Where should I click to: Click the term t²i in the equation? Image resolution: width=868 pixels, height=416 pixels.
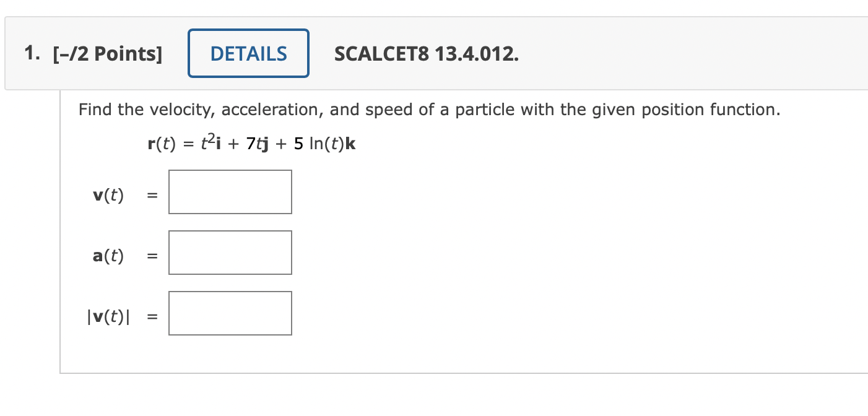pos(212,143)
